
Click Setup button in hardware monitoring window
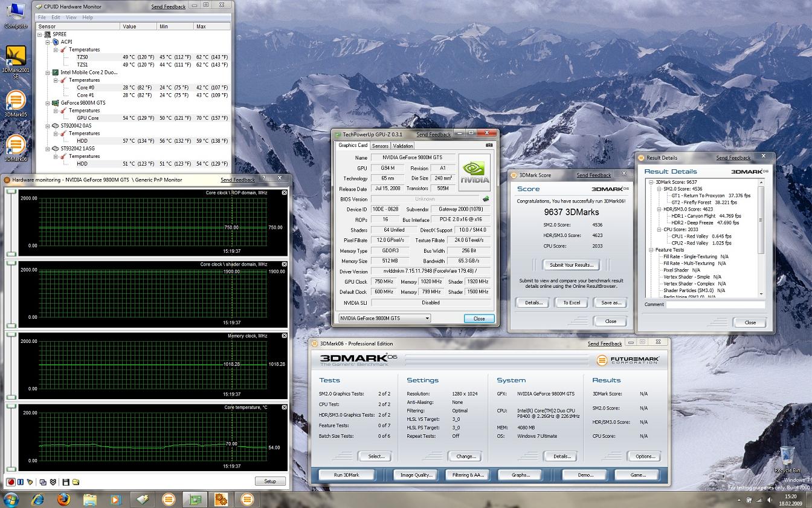point(270,481)
